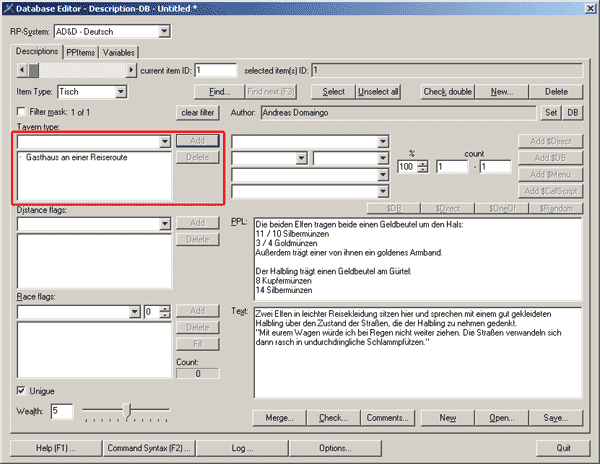The width and height of the screenshot is (600, 464).
Task: Toggle the Unique checkbox
Action: click(x=22, y=390)
